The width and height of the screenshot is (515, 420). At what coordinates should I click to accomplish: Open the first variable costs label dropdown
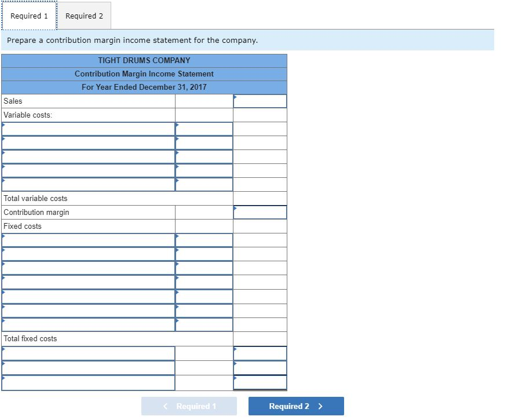click(87, 129)
